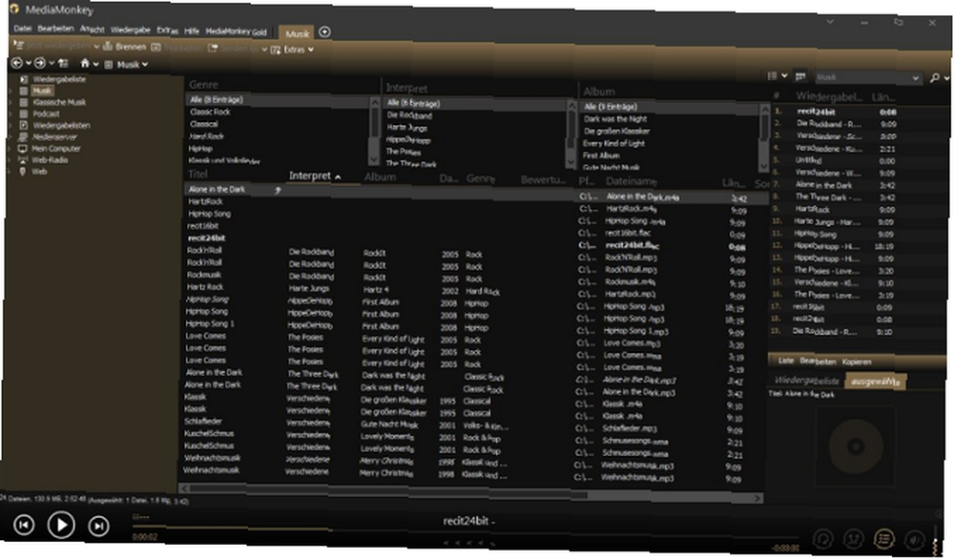Screen dimensions: 954x560
Task: Open the Ansicht menu
Action: point(93,29)
